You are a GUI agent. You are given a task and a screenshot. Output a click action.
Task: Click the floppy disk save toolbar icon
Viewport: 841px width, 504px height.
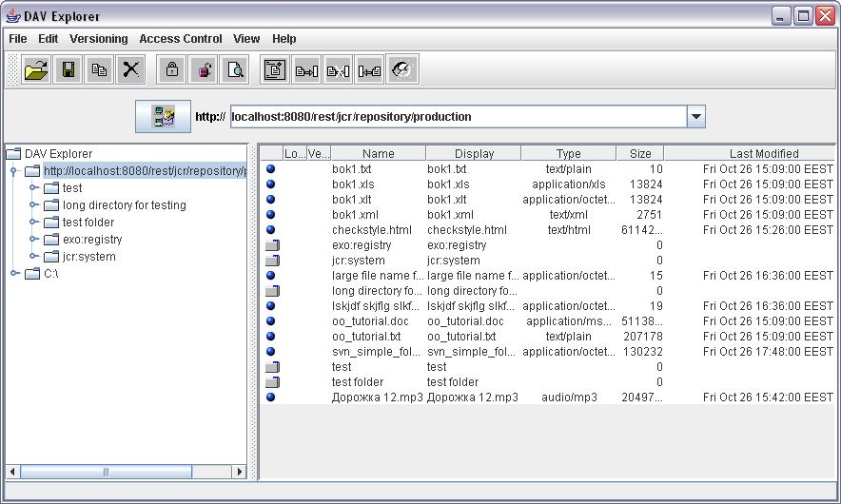tap(68, 69)
